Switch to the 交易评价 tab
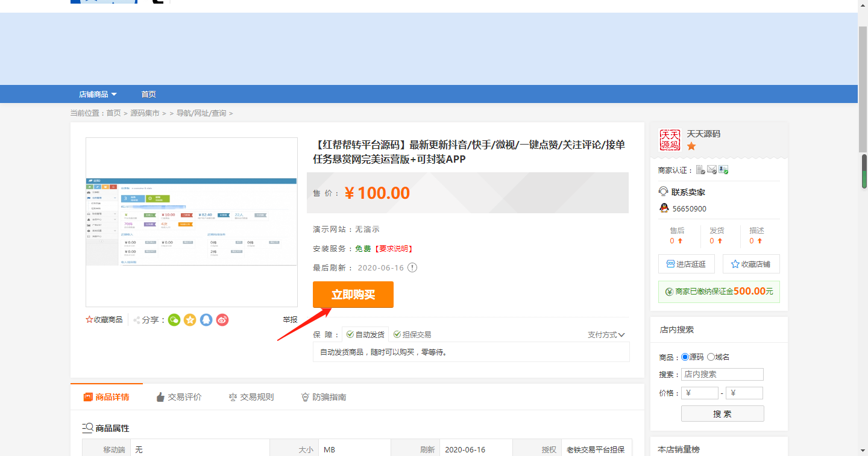 tap(178, 397)
